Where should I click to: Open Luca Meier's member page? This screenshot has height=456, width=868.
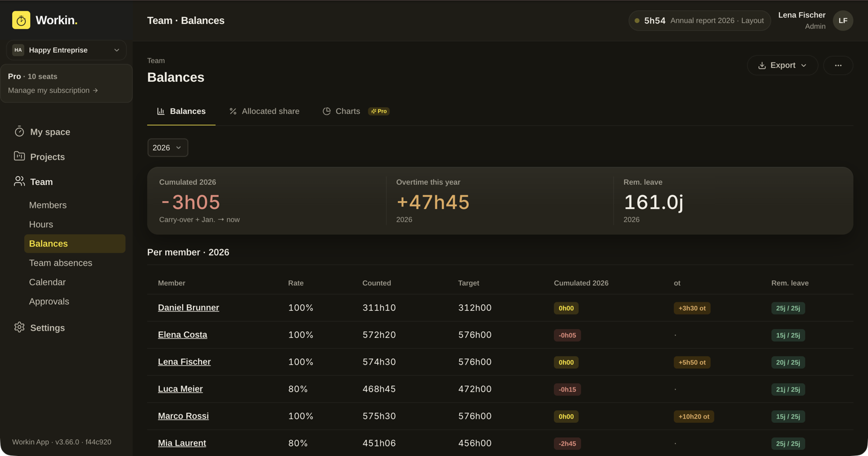click(180, 389)
